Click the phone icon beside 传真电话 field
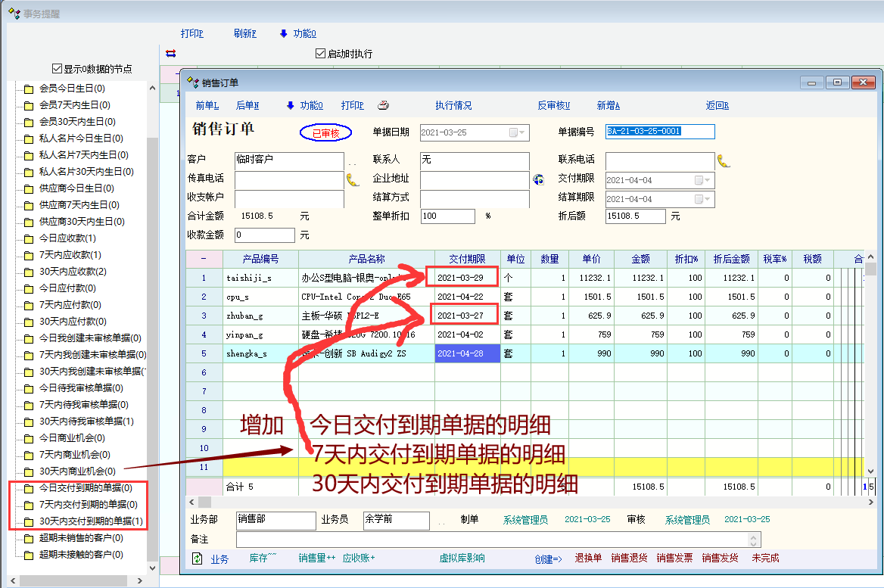Screen dimensions: 884x588 (353, 180)
